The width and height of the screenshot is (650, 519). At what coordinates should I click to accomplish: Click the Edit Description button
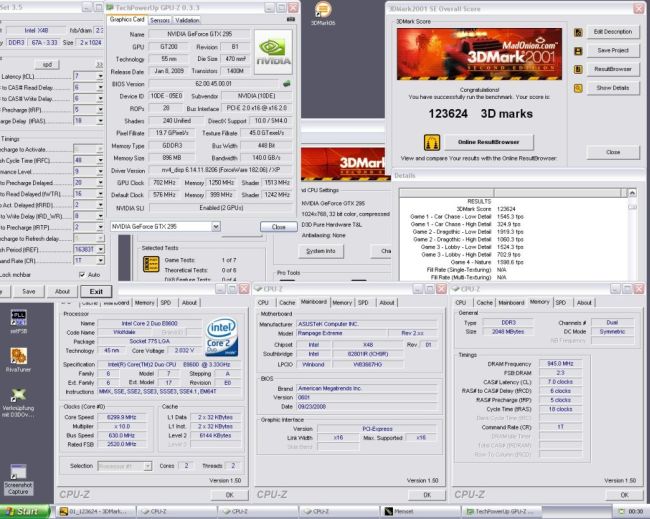[613, 32]
